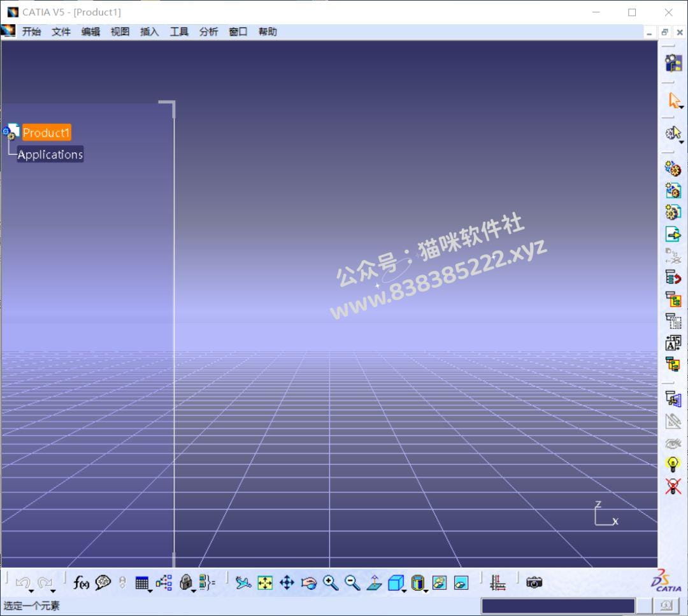
Task: Activate the Rotate view hand tool
Action: tap(309, 583)
